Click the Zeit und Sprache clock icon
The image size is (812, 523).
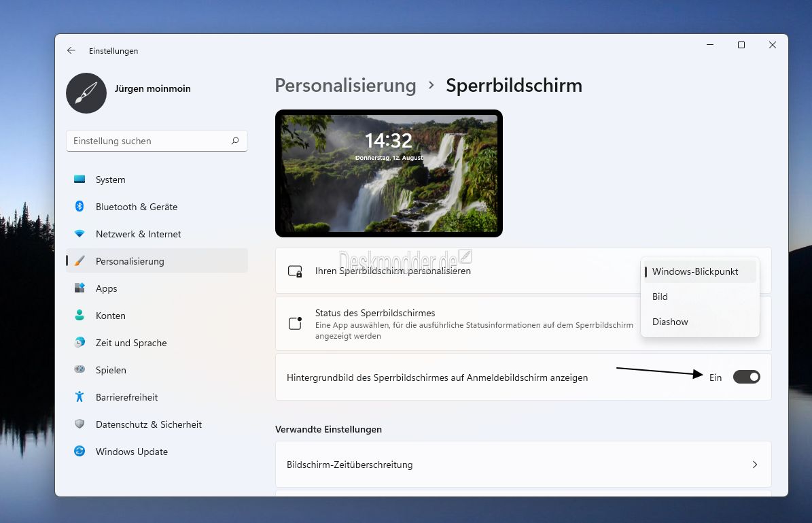[80, 342]
